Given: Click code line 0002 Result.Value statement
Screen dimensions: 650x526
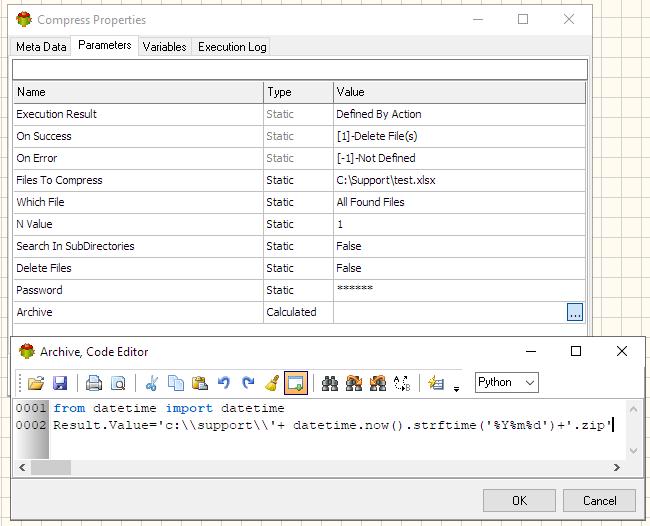Looking at the screenshot, I should (x=333, y=425).
